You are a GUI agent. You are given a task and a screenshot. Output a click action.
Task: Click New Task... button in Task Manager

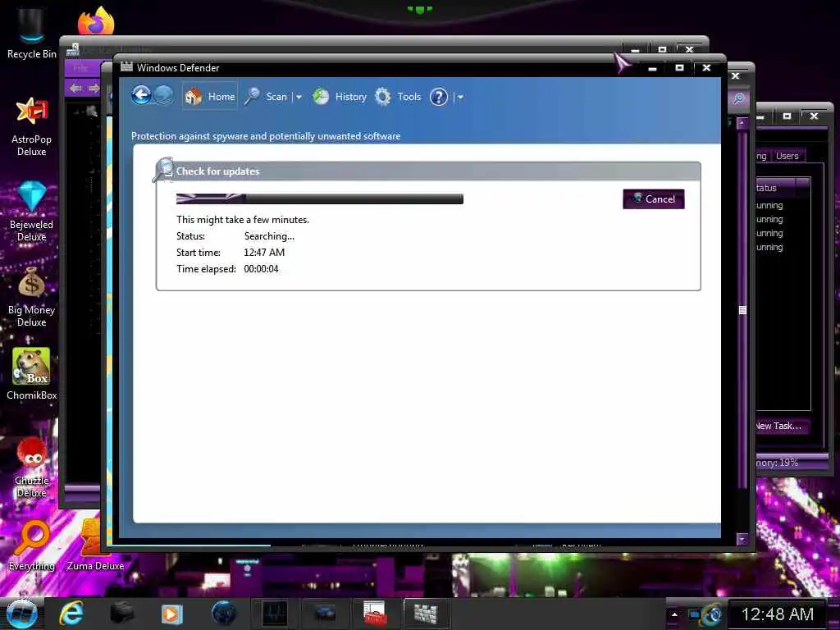tap(780, 426)
